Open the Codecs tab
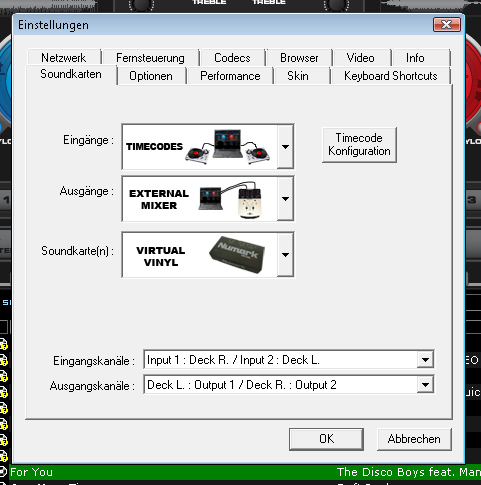Viewport: 481px width, 485px height. pyautogui.click(x=232, y=58)
